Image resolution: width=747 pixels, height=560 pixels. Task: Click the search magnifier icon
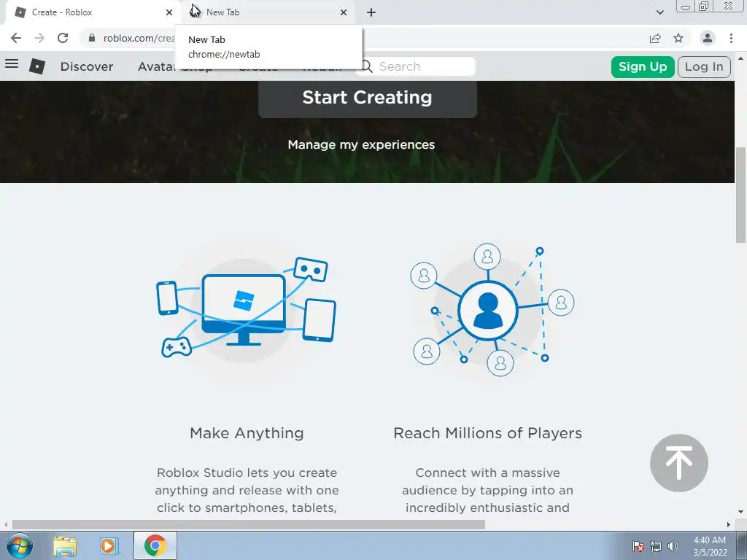click(366, 66)
